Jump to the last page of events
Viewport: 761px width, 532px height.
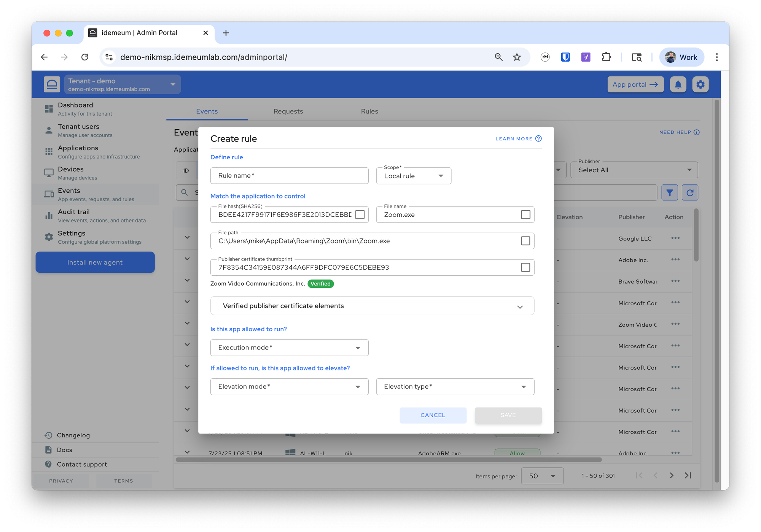pos(688,475)
